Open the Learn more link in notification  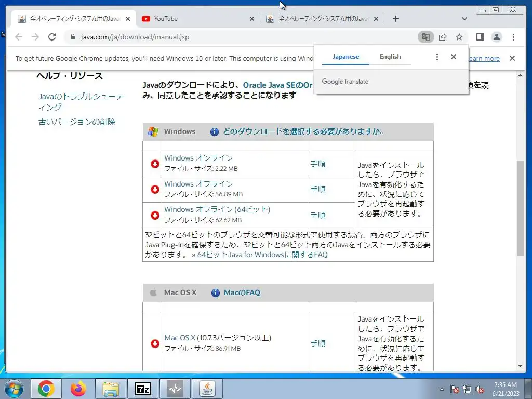484,58
